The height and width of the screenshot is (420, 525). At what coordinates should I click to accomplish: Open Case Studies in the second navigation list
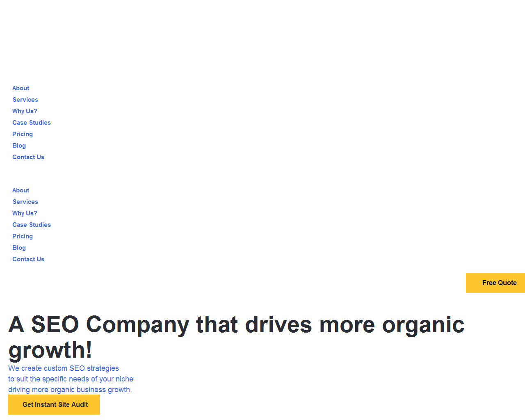click(32, 225)
